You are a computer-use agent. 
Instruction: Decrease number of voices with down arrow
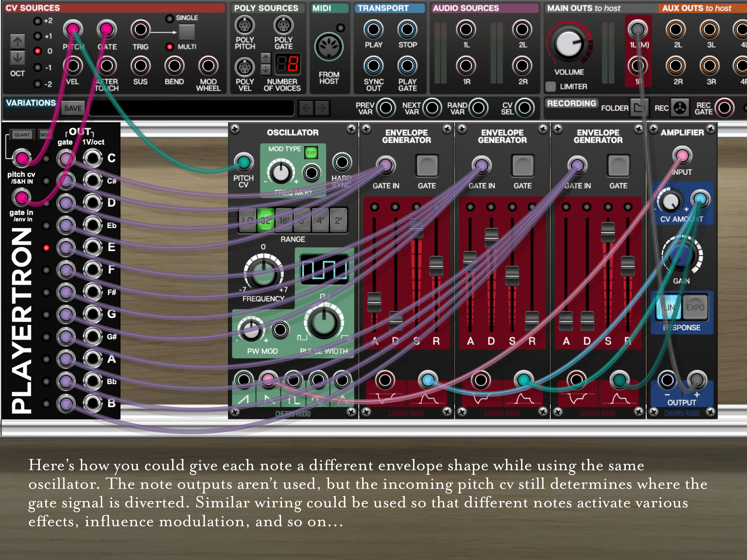[x=266, y=70]
